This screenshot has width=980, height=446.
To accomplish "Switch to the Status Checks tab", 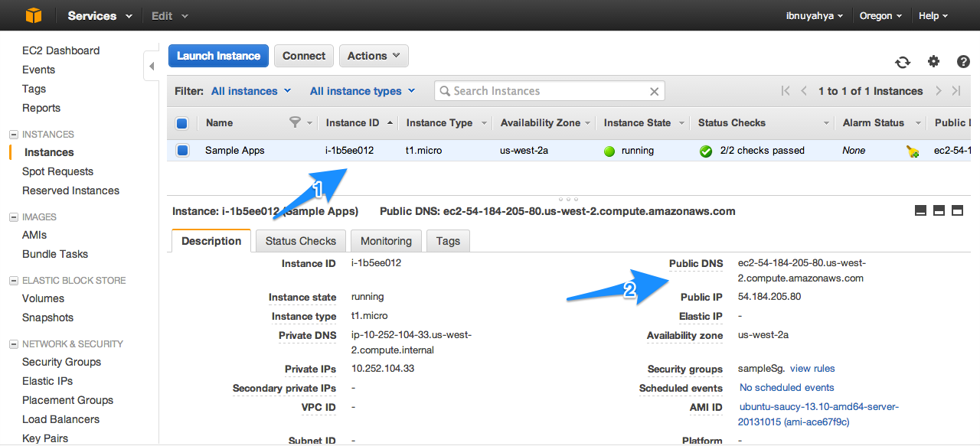I will [301, 241].
